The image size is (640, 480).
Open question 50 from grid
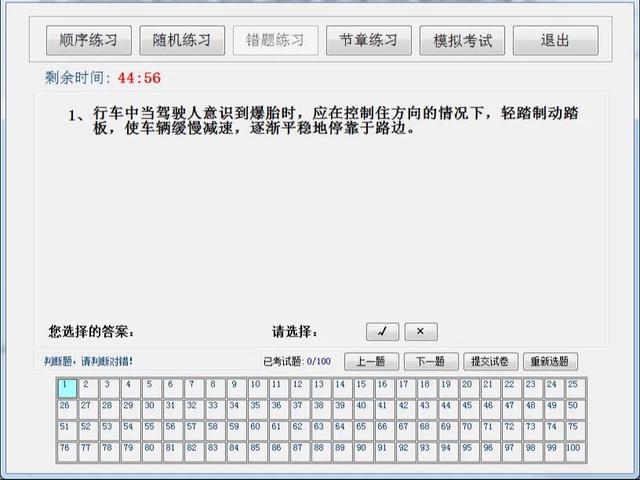576,409
